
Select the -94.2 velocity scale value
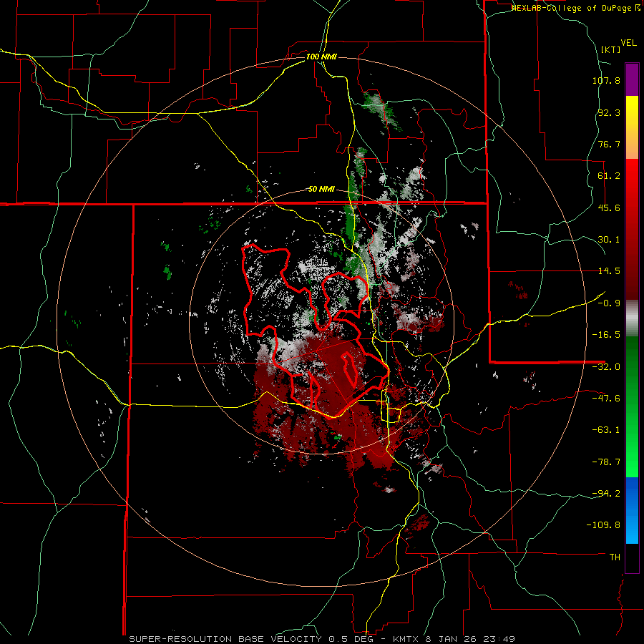606,494
